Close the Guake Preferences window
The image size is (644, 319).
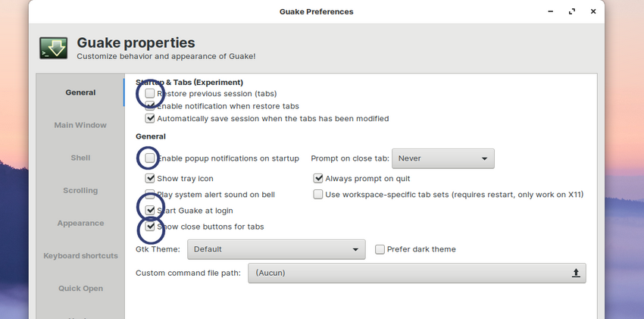593,11
